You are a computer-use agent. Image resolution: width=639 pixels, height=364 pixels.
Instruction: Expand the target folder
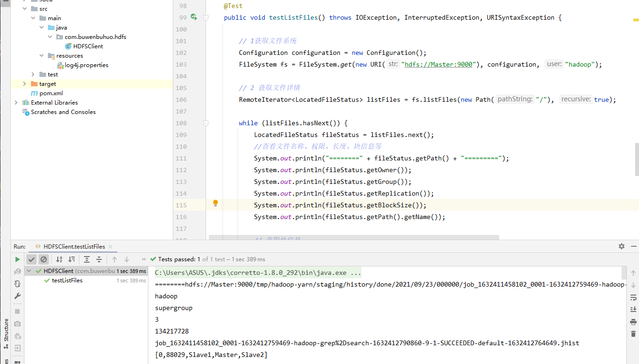tap(25, 83)
